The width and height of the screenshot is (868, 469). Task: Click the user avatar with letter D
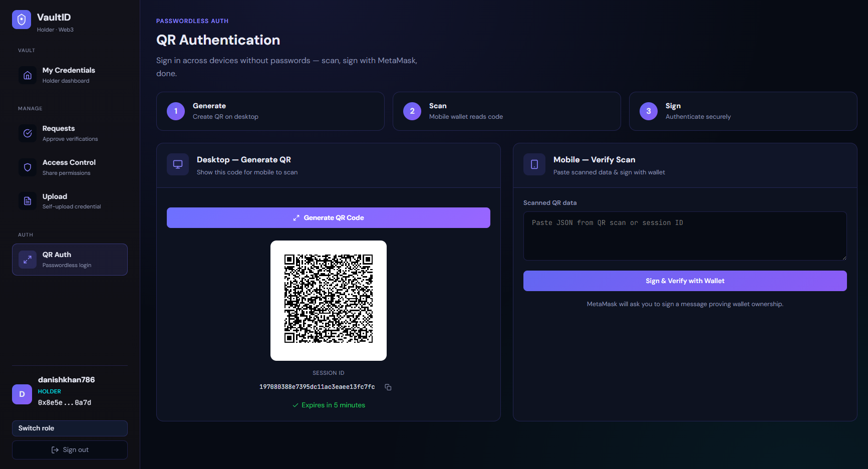(22, 394)
